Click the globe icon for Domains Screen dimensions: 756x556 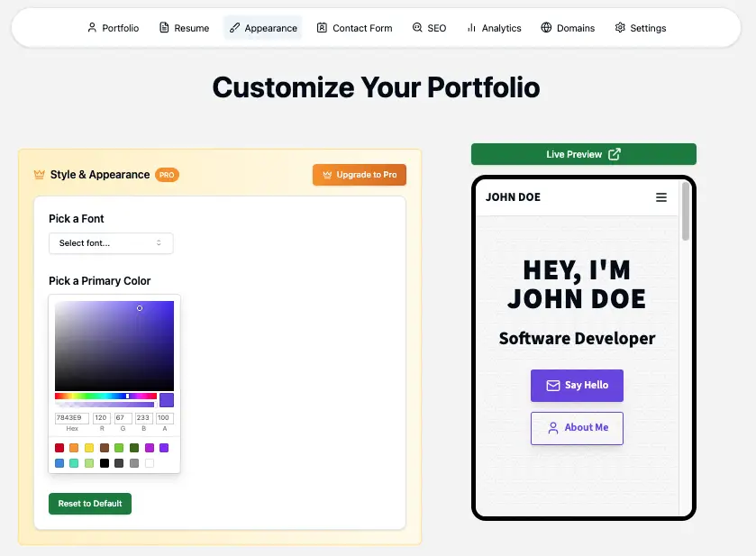(546, 28)
